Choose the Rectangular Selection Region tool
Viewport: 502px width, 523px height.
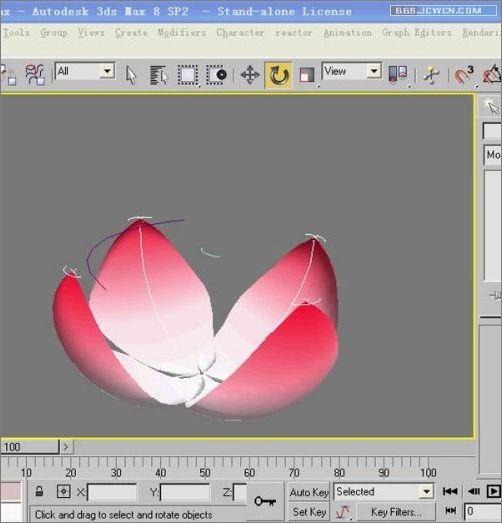click(x=188, y=75)
